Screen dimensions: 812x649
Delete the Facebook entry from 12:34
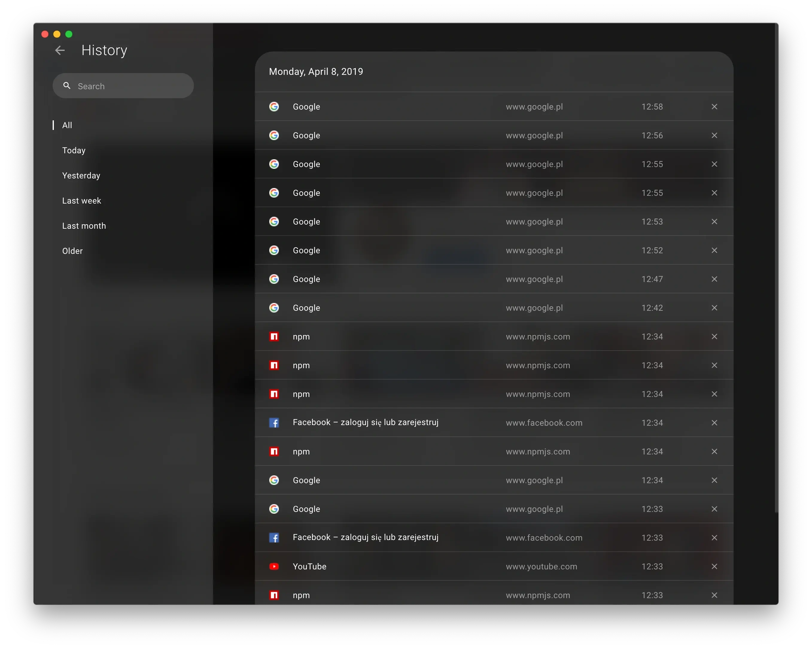(714, 423)
